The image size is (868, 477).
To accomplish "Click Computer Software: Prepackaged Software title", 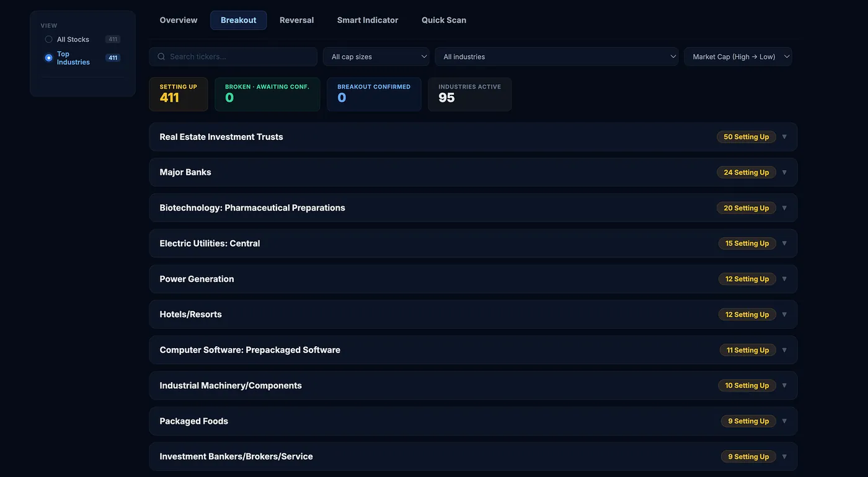I will pyautogui.click(x=250, y=350).
